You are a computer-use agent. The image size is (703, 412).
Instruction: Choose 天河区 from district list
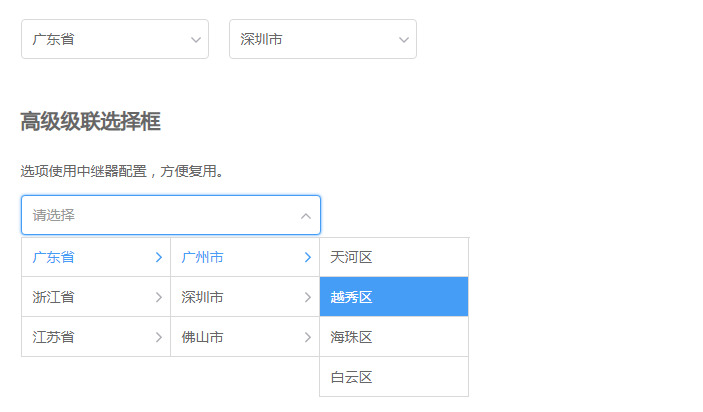click(394, 257)
